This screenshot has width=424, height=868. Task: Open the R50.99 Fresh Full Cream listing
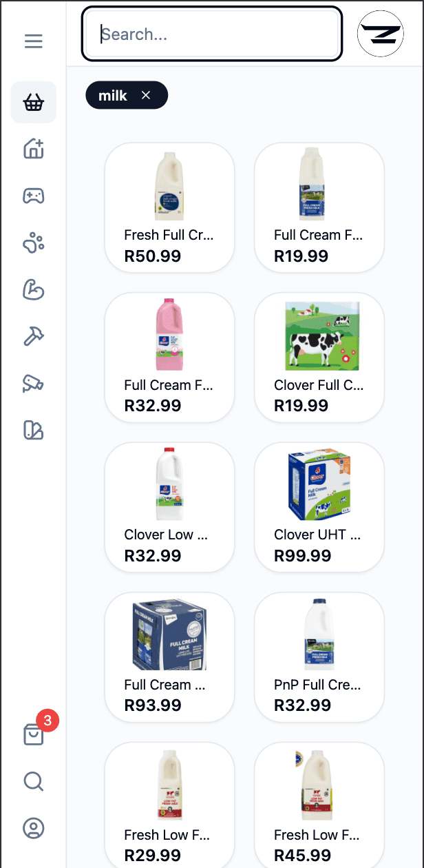tap(169, 207)
